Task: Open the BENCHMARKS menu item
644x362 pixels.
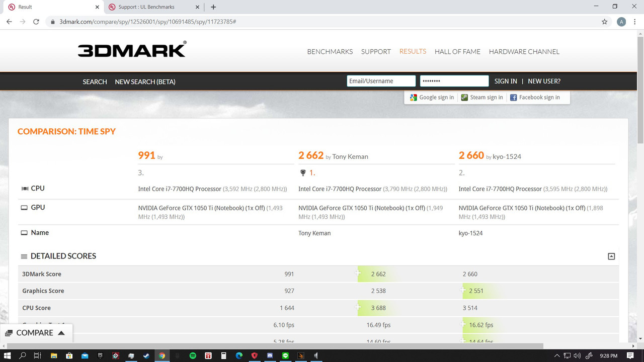Action: click(x=330, y=52)
